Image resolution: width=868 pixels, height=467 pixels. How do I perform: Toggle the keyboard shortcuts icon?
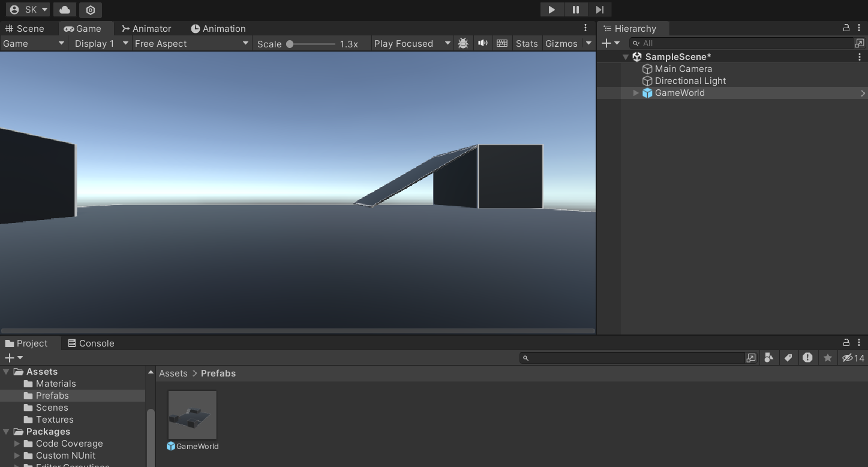coord(502,43)
